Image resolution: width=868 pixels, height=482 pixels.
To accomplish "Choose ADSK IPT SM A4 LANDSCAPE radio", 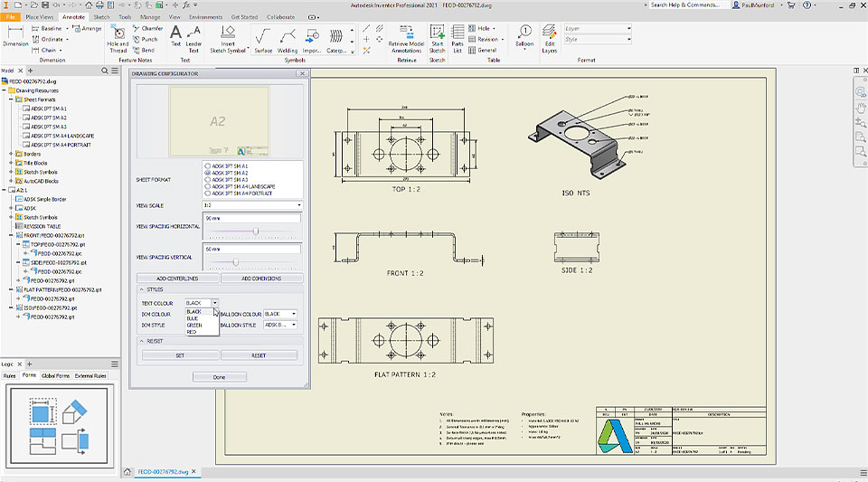I will (208, 186).
